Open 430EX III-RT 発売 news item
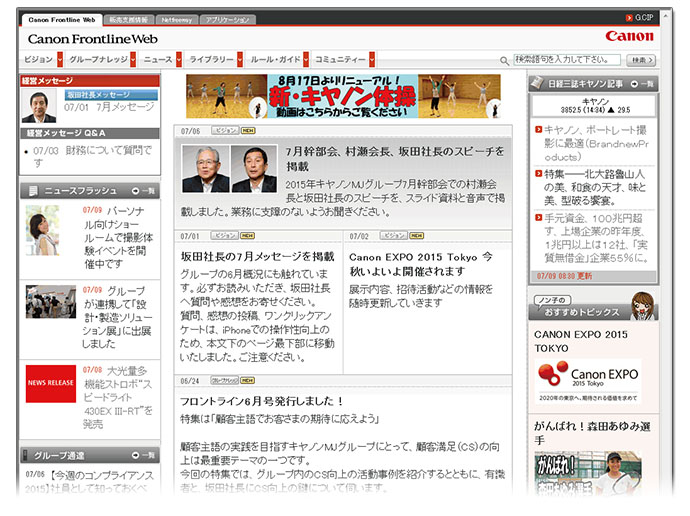 [x=117, y=397]
